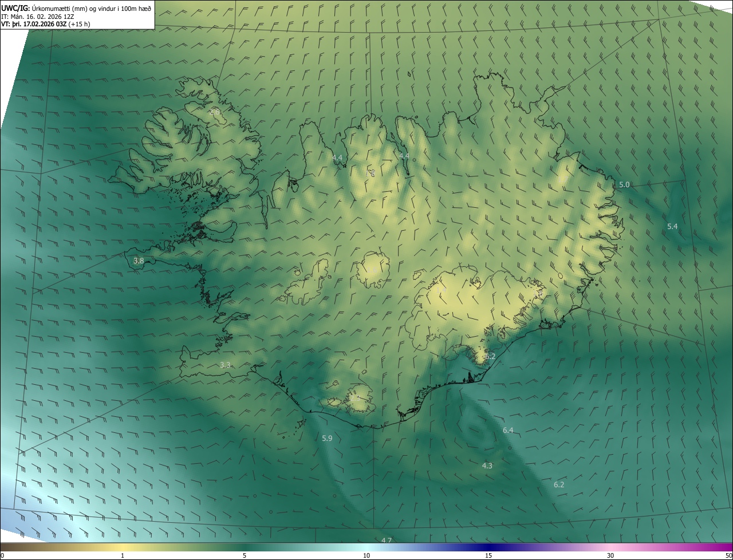Viewport: 733px width, 560px height.
Task: Click the "5" tick label on the scale
Action: pyautogui.click(x=245, y=555)
